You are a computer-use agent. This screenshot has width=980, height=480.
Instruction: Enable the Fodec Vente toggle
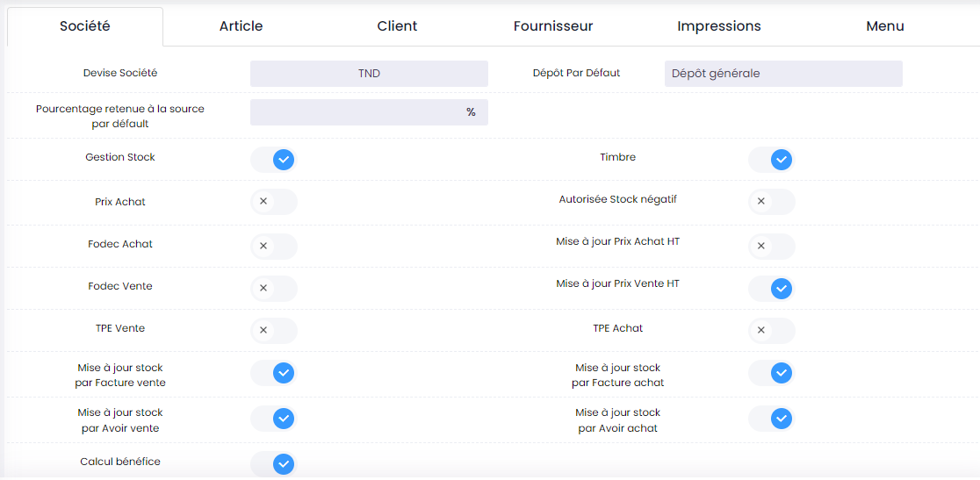pyautogui.click(x=274, y=288)
